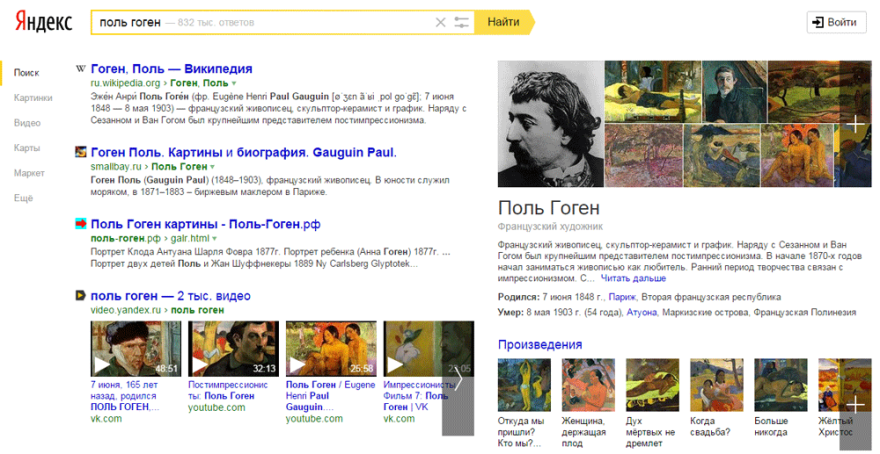
Task: Clear the search query with X icon
Action: pyautogui.click(x=440, y=22)
